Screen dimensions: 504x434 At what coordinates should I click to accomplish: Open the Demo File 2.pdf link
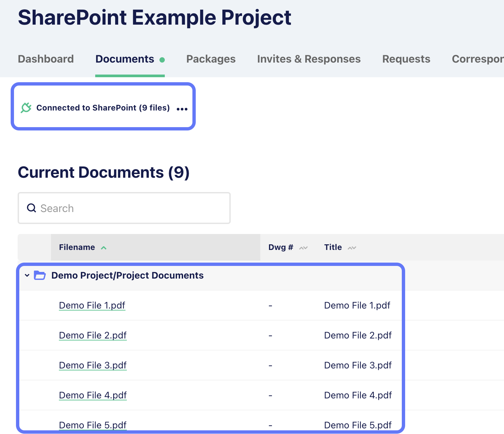[x=93, y=335]
